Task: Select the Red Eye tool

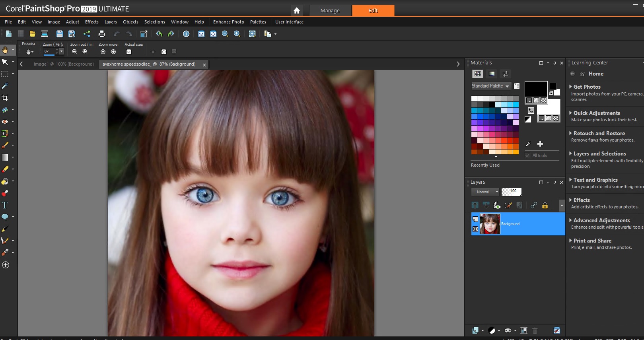Action: pos(5,122)
